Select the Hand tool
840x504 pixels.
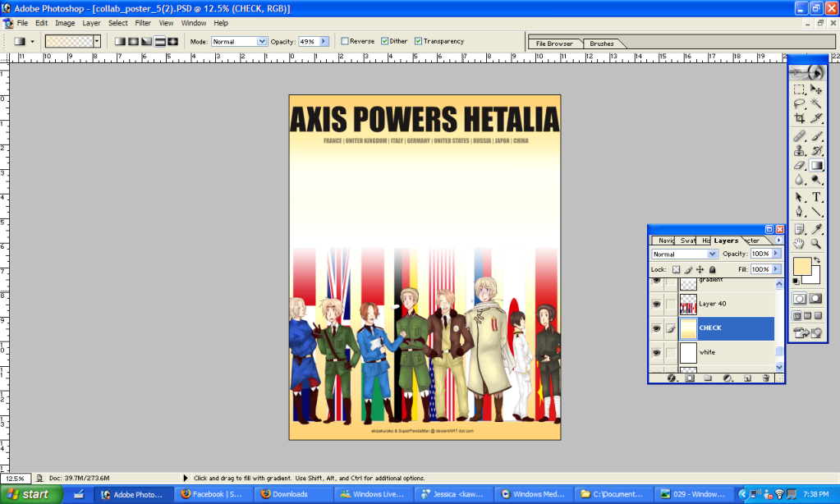(x=799, y=244)
